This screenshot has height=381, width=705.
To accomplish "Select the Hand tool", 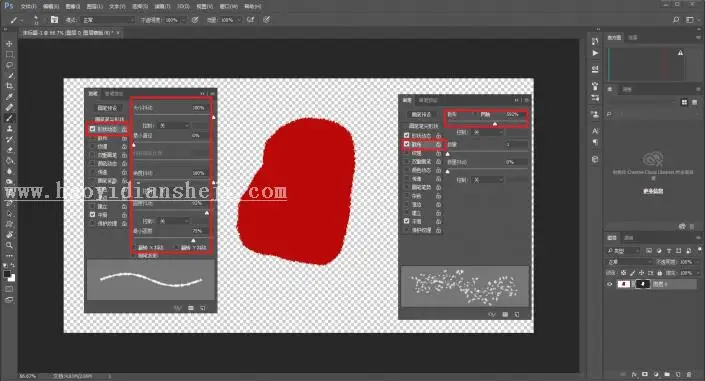I will click(x=9, y=234).
